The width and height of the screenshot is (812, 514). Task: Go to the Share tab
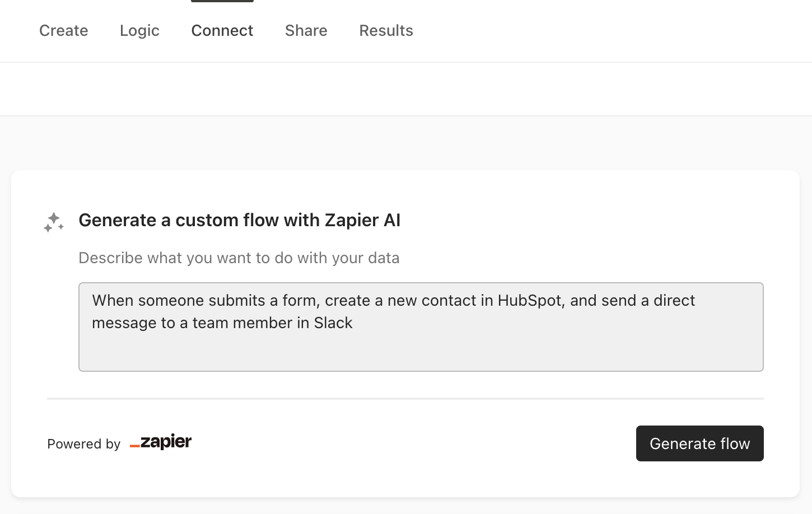306,30
